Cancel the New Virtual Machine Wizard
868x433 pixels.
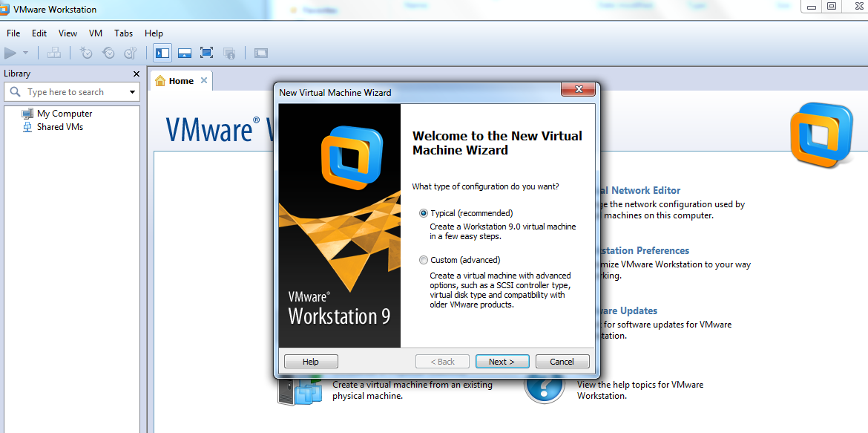[562, 361]
